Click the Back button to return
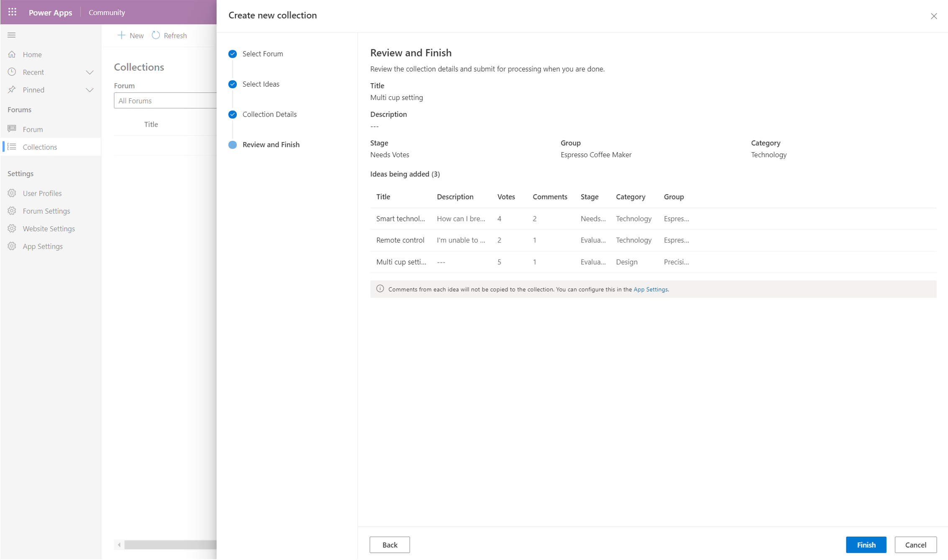Image resolution: width=948 pixels, height=560 pixels. (389, 545)
